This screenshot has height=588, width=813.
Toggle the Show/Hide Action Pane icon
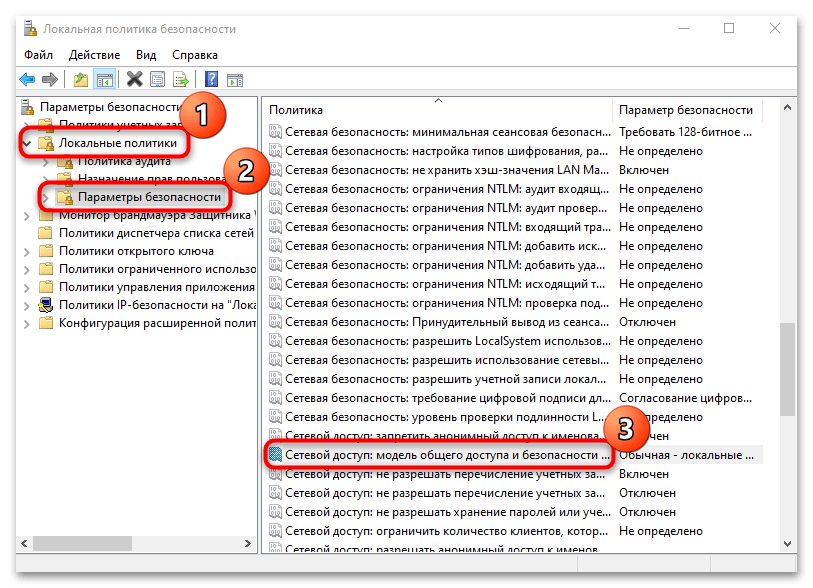point(235,80)
